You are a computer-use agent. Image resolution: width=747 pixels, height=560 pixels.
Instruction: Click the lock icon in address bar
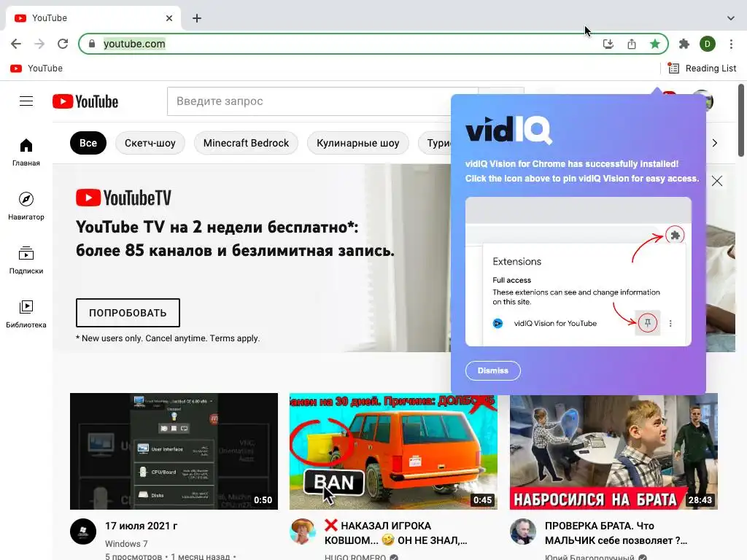click(92, 44)
